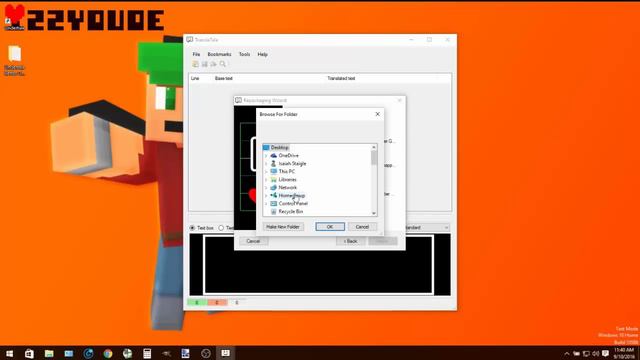640x360 pixels.
Task: Select This PC in the folder tree
Action: click(287, 171)
